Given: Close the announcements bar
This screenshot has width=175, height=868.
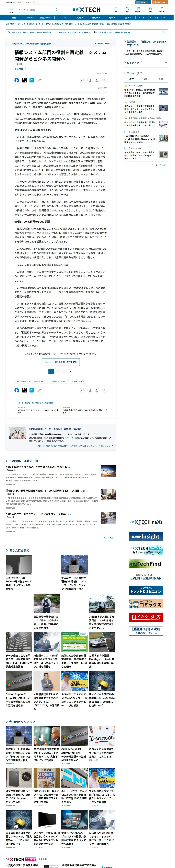Looking at the screenshot, I should click(x=164, y=32).
